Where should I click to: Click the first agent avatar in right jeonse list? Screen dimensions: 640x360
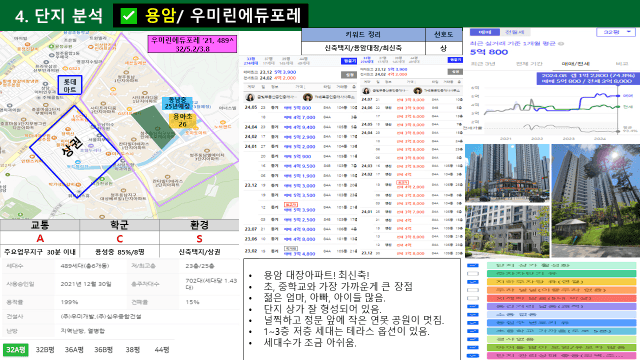pos(366,91)
